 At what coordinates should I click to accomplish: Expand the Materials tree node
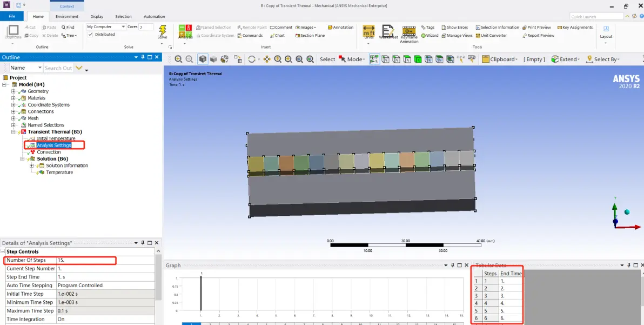pos(13,98)
